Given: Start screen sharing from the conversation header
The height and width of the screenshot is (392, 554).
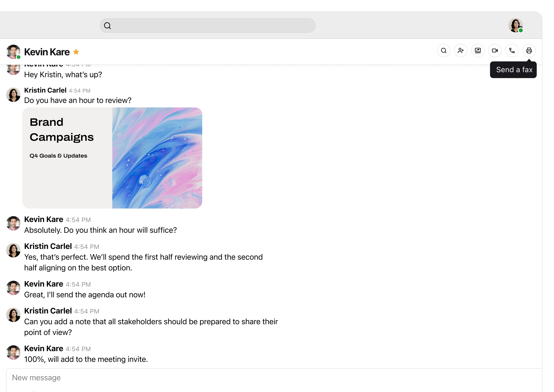Looking at the screenshot, I should click(478, 51).
